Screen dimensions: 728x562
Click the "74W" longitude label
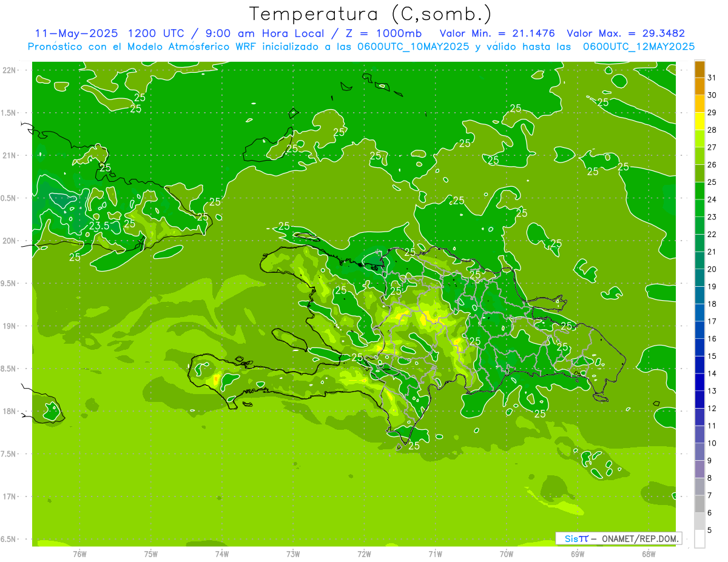click(x=222, y=553)
